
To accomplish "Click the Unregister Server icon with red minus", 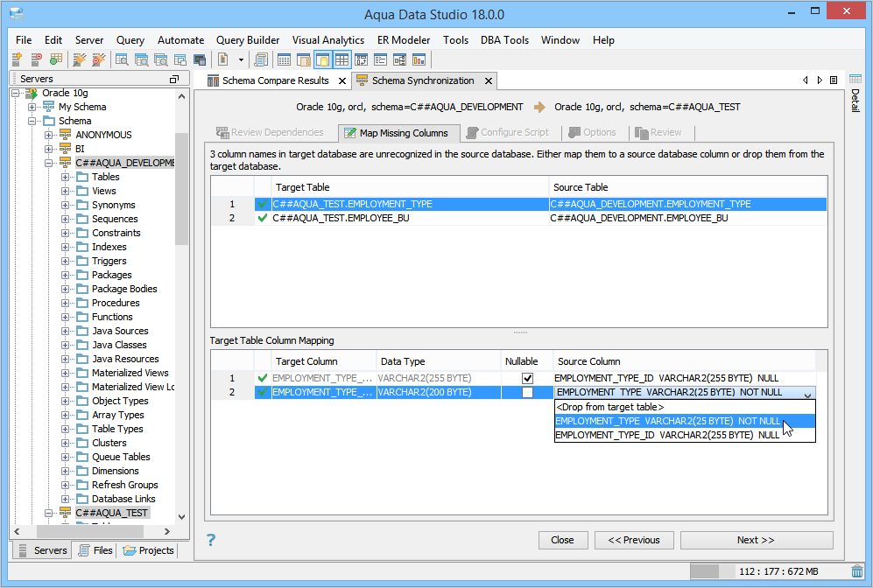I will coord(36,59).
